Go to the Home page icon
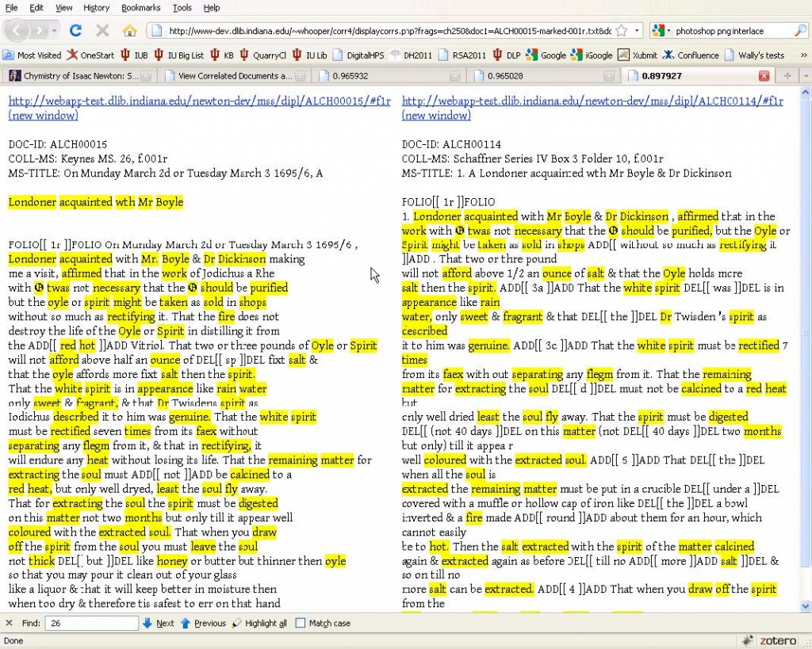The width and height of the screenshot is (812, 649). pos(129,31)
